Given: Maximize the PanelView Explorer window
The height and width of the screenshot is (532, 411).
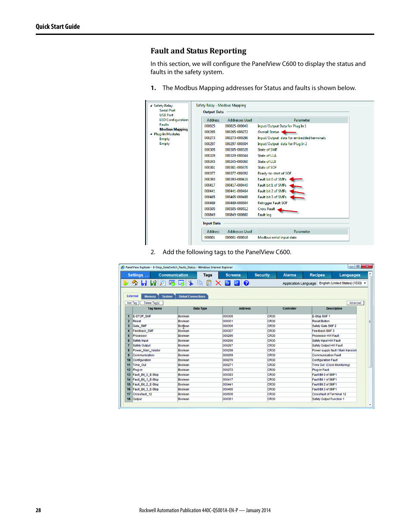Looking at the screenshot, I should tap(358, 266).
